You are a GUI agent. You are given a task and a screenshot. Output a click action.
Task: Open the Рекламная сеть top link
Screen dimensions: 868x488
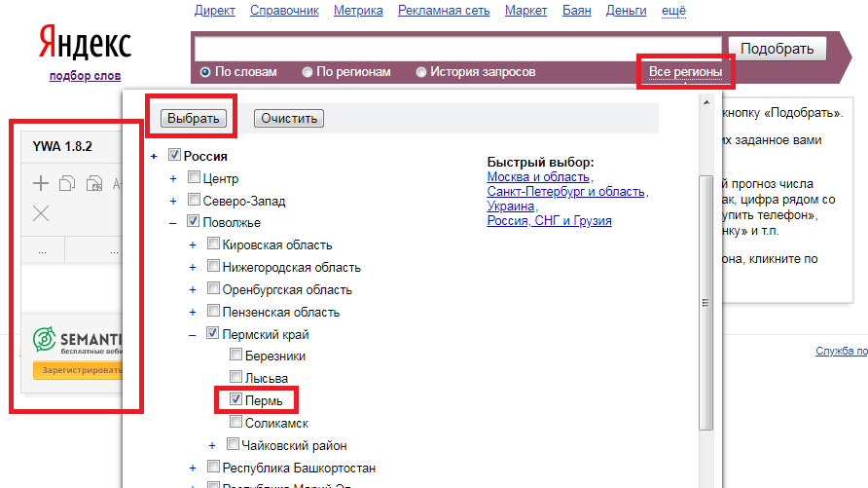(x=444, y=11)
